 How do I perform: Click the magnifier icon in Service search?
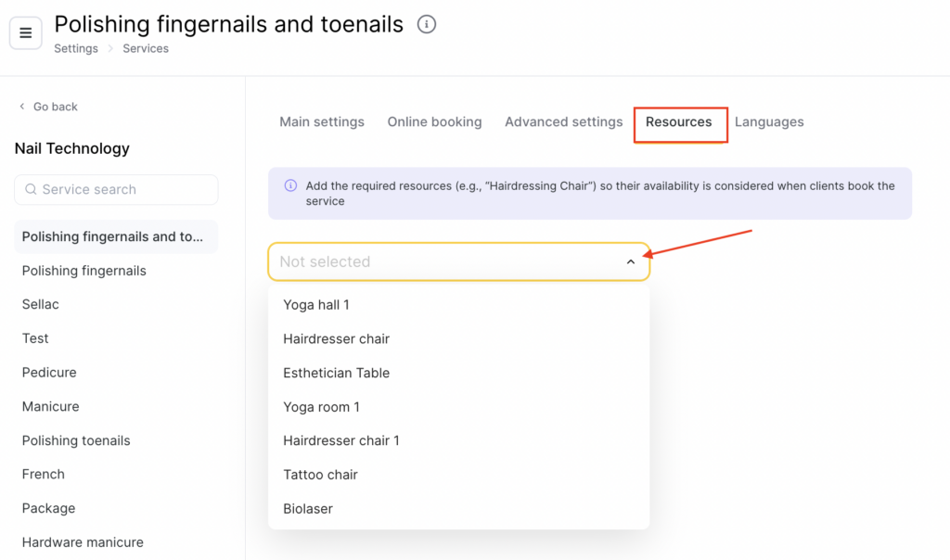click(x=31, y=189)
